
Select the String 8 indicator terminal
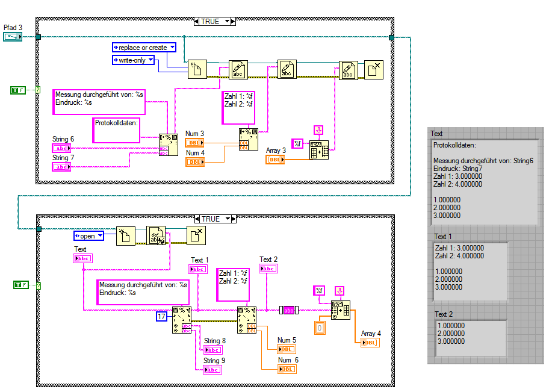(212, 350)
